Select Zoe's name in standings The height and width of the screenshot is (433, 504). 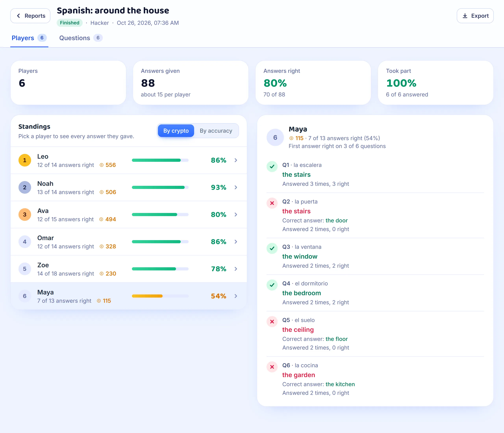(x=43, y=265)
